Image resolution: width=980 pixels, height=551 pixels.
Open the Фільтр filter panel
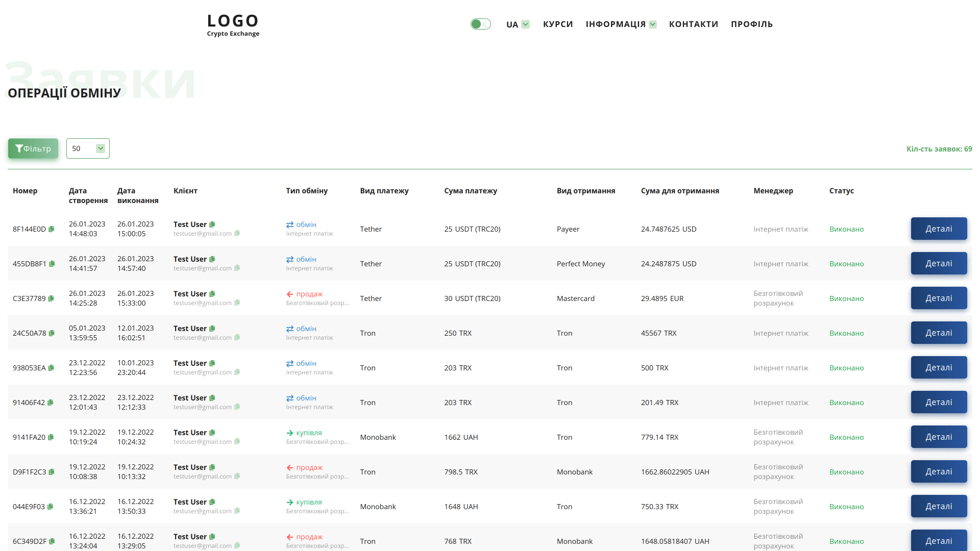point(33,148)
